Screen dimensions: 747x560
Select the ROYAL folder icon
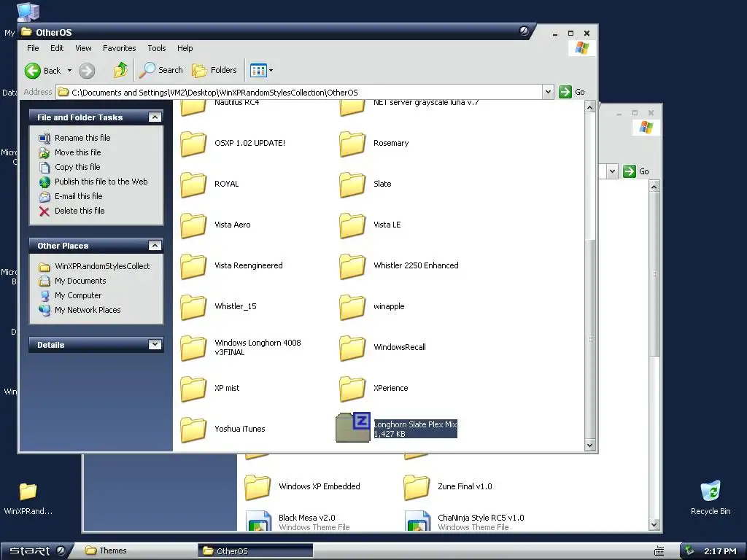(x=193, y=184)
